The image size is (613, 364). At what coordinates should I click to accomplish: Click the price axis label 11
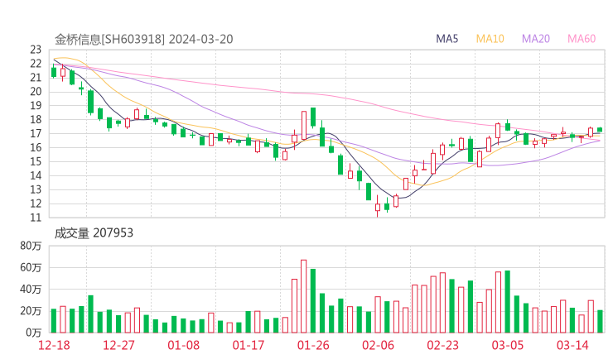point(36,218)
